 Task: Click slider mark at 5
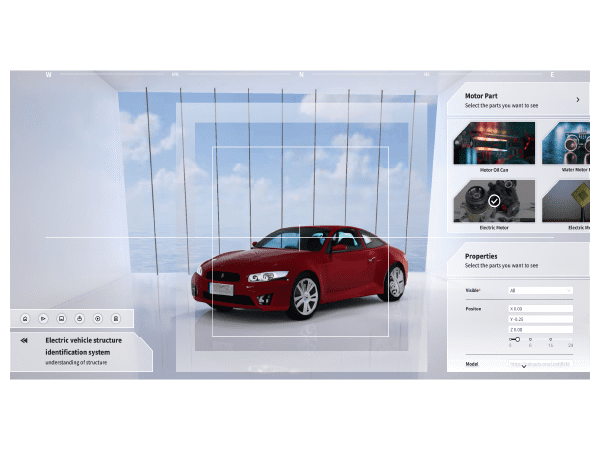pos(530,339)
